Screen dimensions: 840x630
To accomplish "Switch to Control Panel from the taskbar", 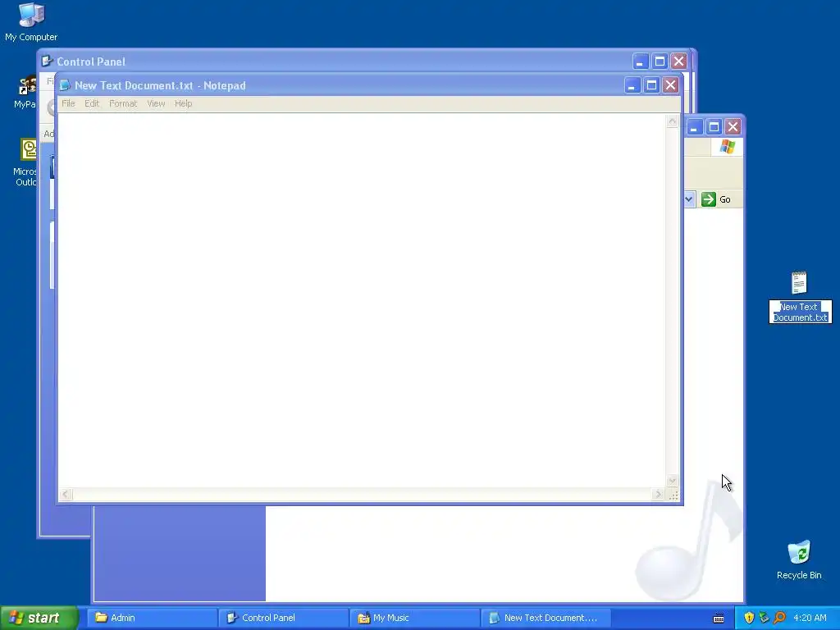I will (x=283, y=618).
